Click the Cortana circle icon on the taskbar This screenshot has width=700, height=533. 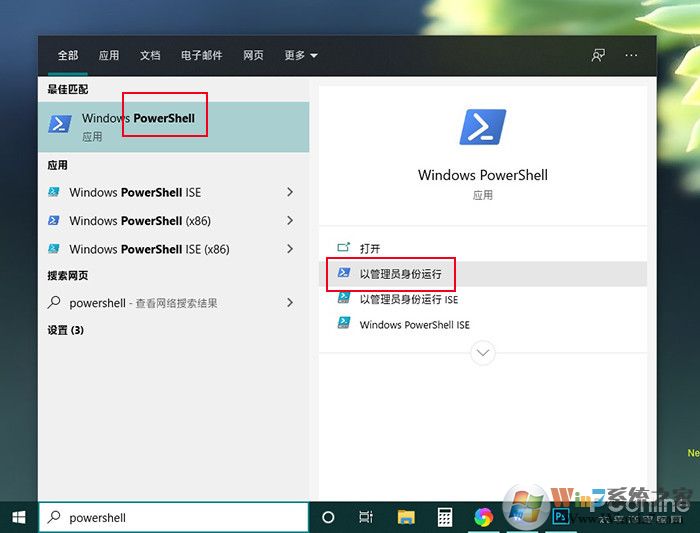click(x=328, y=517)
